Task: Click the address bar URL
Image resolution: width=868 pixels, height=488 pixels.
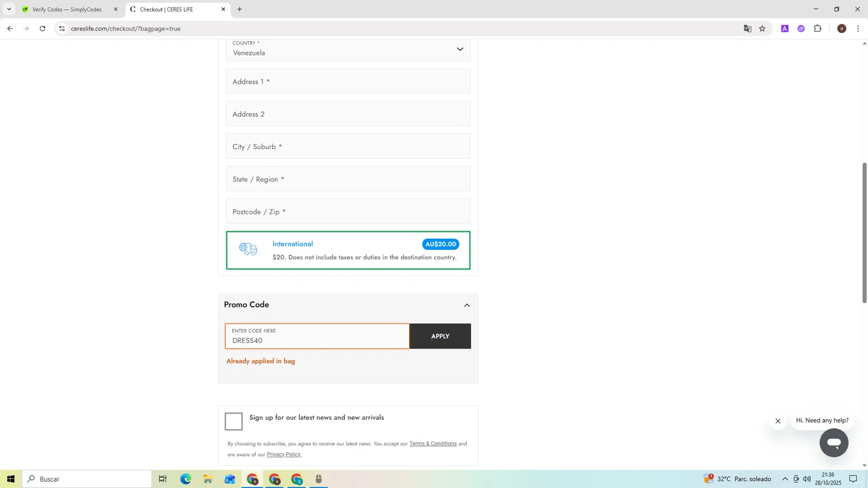Action: [126, 28]
